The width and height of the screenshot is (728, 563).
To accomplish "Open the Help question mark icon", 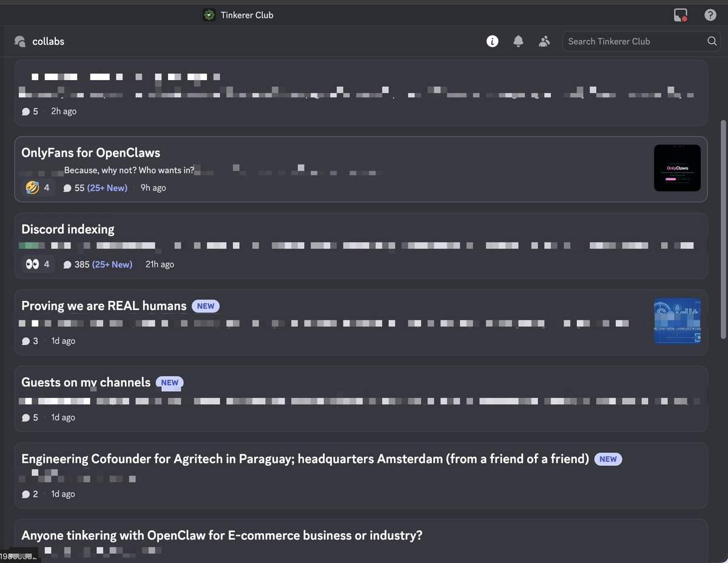I will pyautogui.click(x=710, y=15).
